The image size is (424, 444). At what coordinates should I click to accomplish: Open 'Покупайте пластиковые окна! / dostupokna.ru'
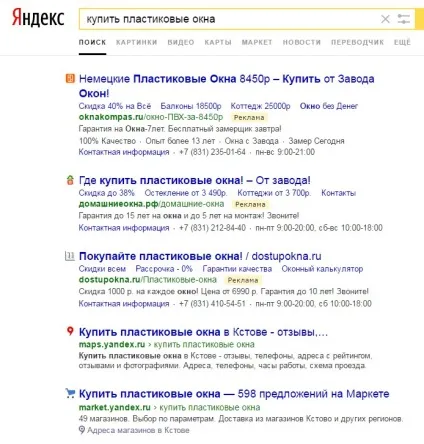pos(200,256)
